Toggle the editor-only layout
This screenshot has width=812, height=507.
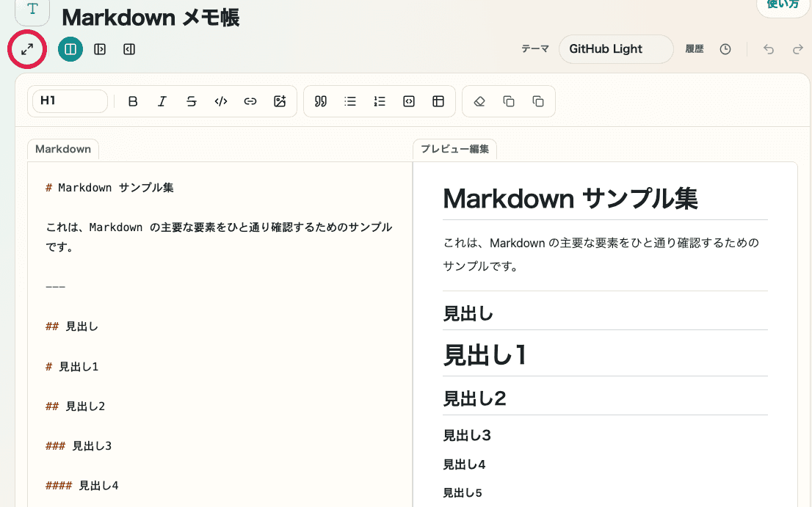click(129, 49)
